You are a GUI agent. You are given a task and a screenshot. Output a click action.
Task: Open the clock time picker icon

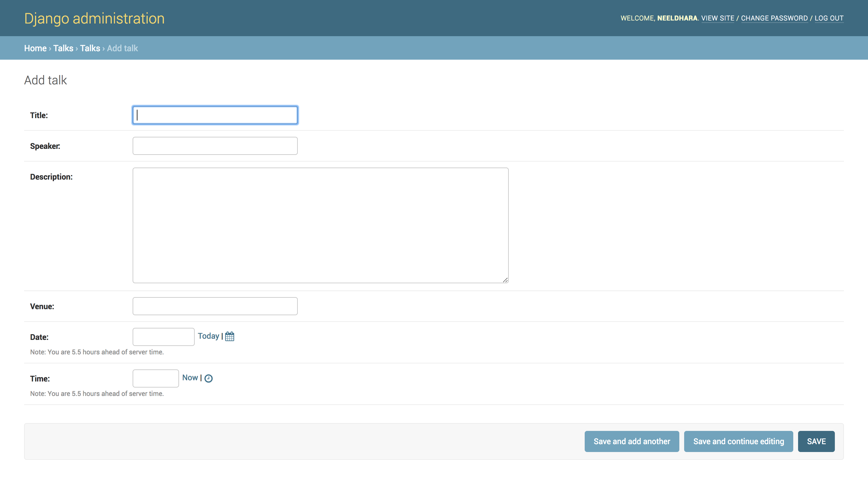coord(209,378)
